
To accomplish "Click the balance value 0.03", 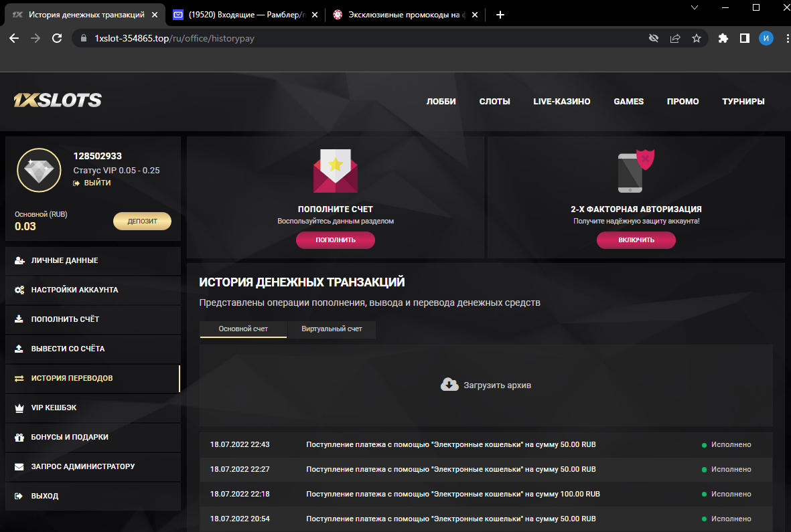I will click(x=25, y=226).
